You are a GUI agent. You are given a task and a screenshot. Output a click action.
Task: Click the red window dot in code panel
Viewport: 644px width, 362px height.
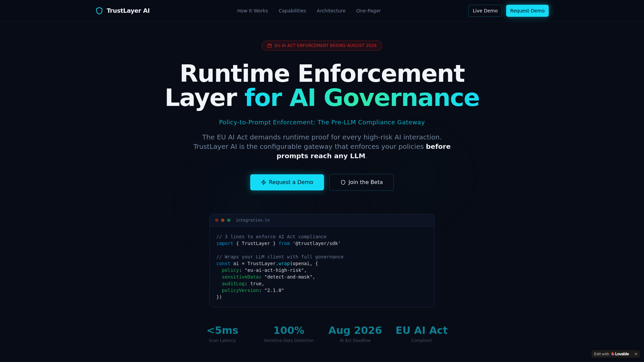[217, 220]
